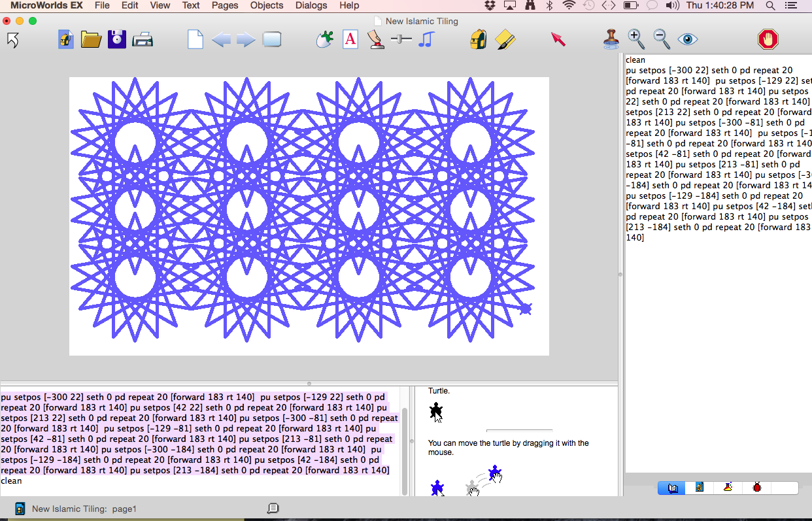This screenshot has height=521, width=812.
Task: Toggle the Eye tool in the toolbar
Action: point(688,40)
